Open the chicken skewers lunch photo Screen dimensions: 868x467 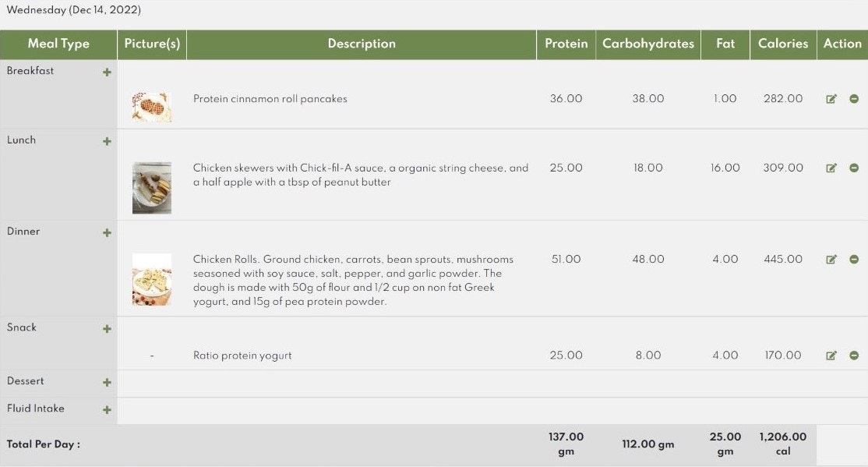(x=152, y=188)
